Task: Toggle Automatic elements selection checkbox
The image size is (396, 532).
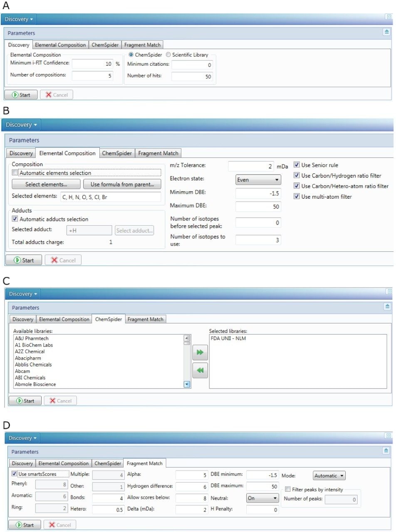Action: pos(15,172)
